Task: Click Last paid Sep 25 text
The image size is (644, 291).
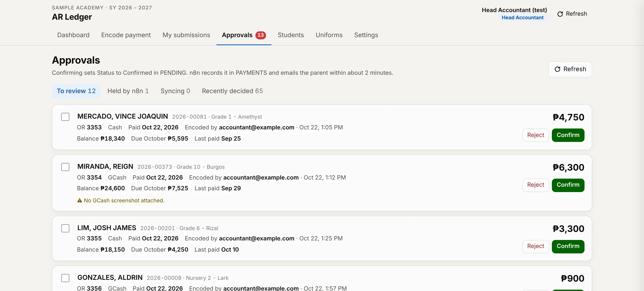Action: [x=218, y=139]
